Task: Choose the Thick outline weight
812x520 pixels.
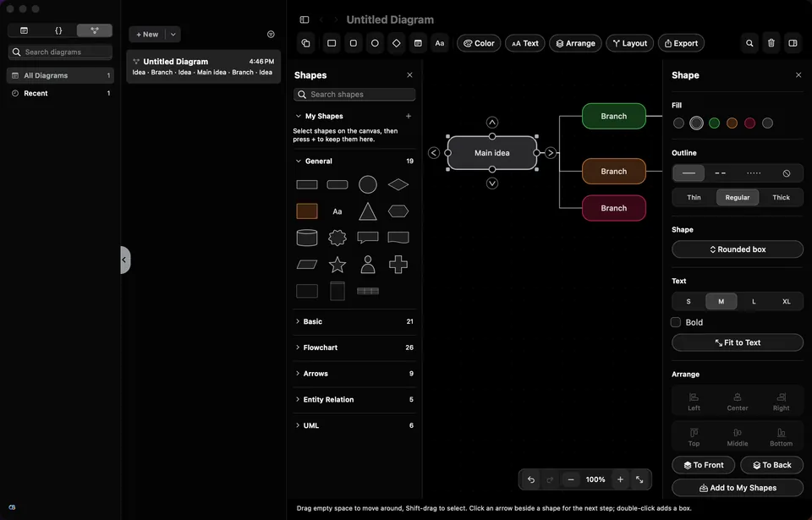Action: 781,197
